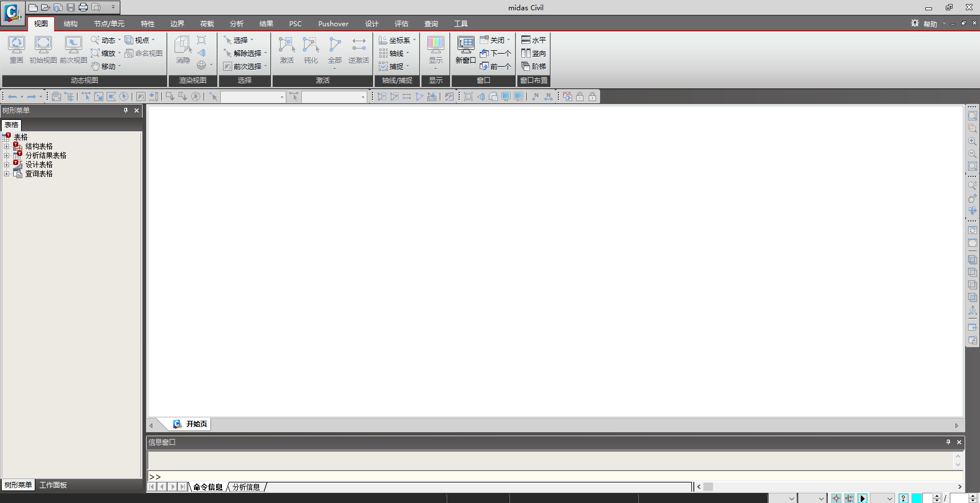
Task: Click the cyan color swatch in status bar
Action: [917, 498]
